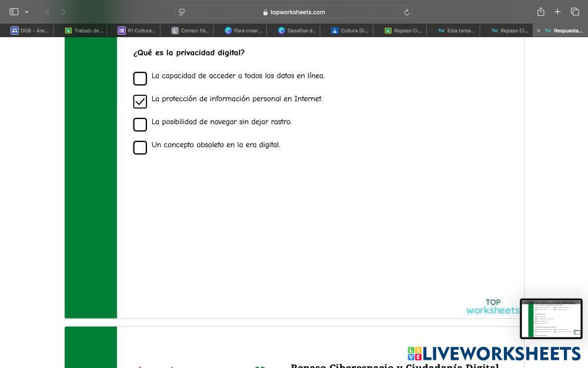Switch to the 'DGB - Áre...' tab

click(x=29, y=31)
